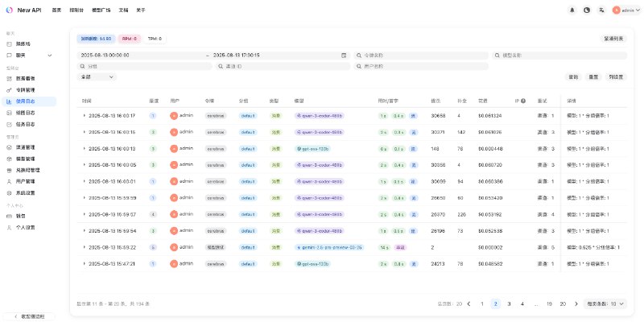The width and height of the screenshot is (644, 322).
Task: Expand log row 2025-08-13 16:00:17
Action: (85, 116)
